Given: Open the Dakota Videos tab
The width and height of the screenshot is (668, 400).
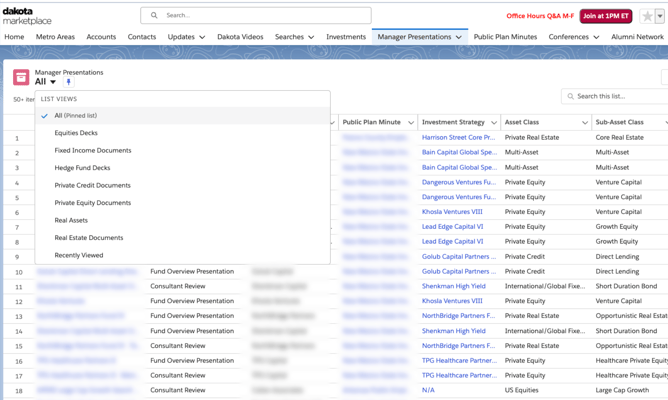Looking at the screenshot, I should pyautogui.click(x=240, y=37).
